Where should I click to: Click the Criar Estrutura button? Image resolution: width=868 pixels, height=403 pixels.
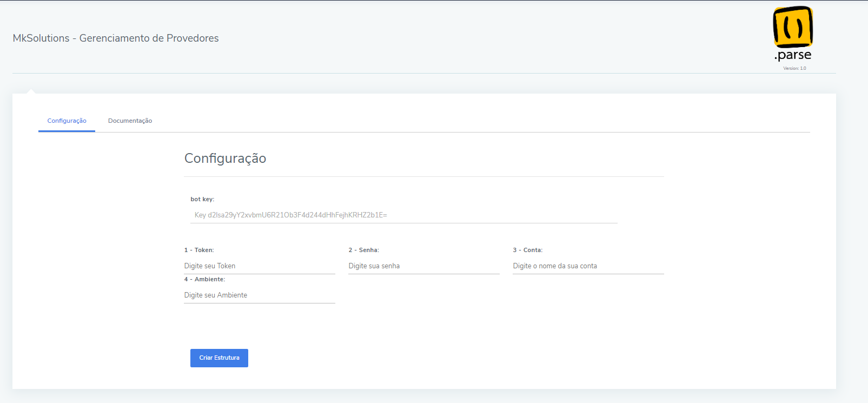[x=219, y=358]
